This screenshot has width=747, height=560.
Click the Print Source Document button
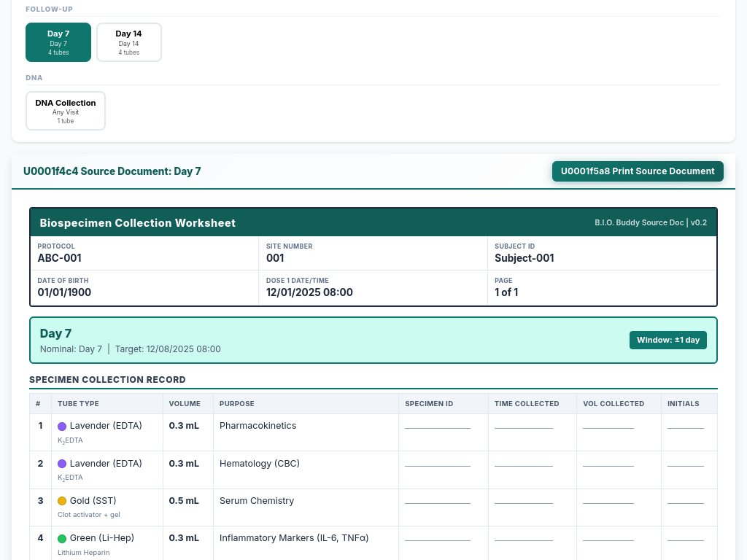637,171
